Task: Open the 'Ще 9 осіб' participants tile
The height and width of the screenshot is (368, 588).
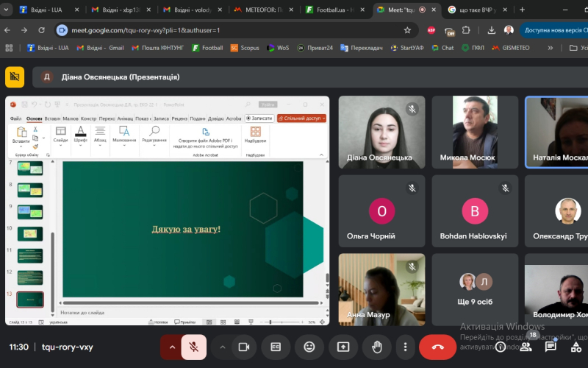Action: coord(475,289)
